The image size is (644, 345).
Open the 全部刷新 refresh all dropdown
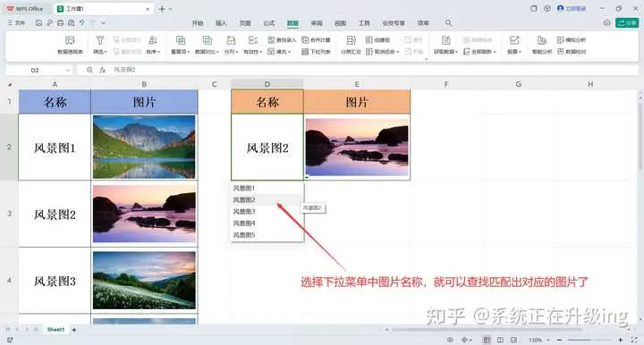479,52
